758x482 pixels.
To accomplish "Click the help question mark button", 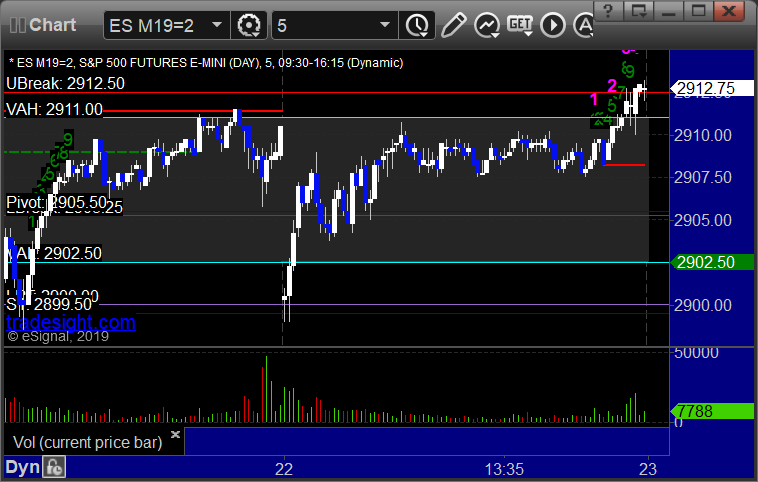I will (x=608, y=11).
